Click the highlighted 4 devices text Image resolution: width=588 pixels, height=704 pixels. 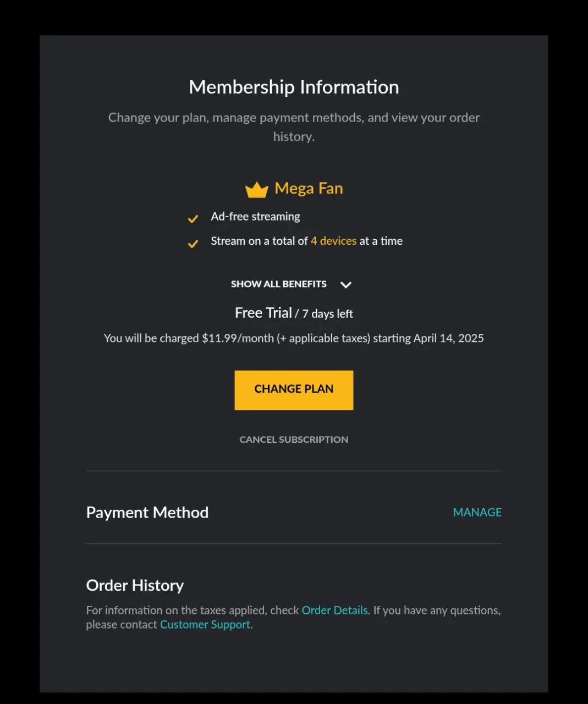coord(333,241)
